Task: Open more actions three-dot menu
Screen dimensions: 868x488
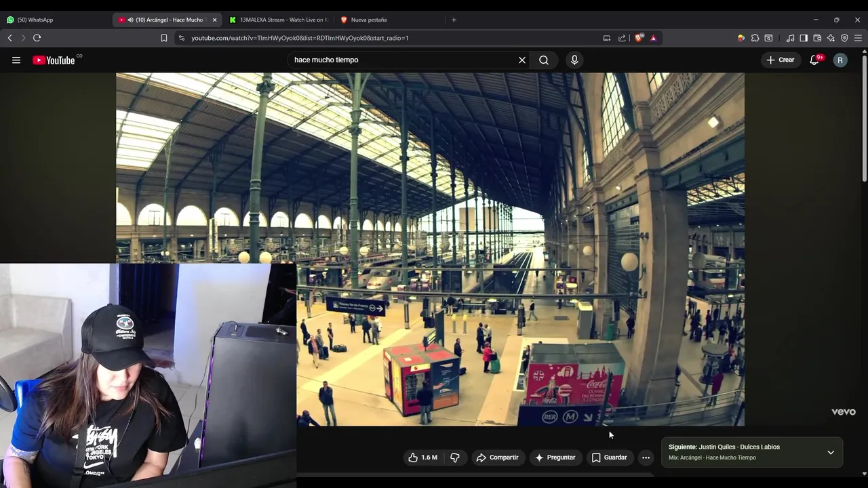Action: [x=646, y=457]
